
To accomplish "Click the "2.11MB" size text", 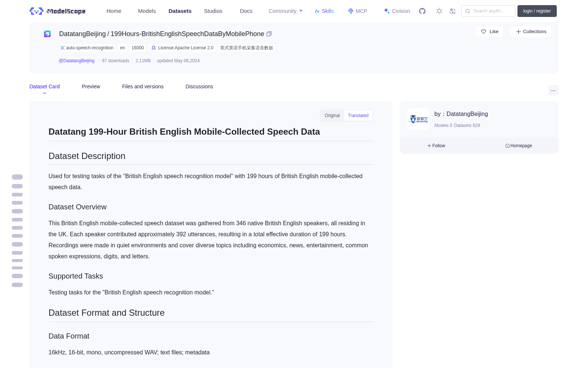I will [143, 61].
